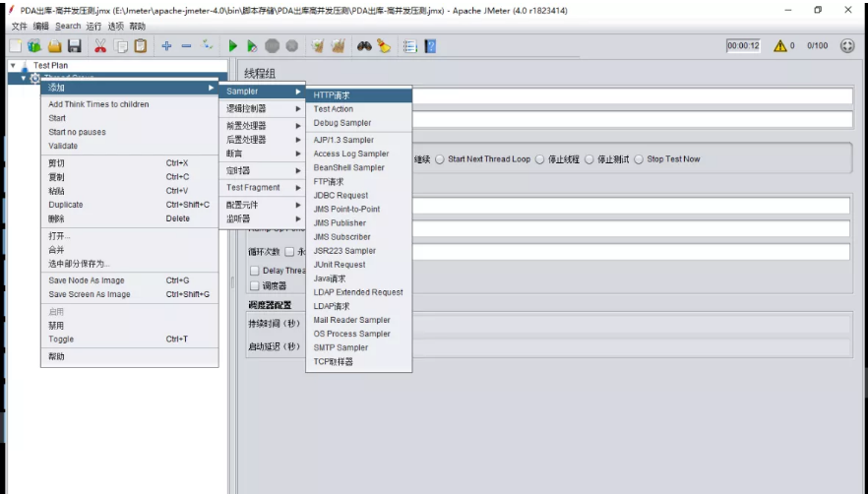The width and height of the screenshot is (868, 494).
Task: Click the Open file folder icon
Action: pos(54,46)
